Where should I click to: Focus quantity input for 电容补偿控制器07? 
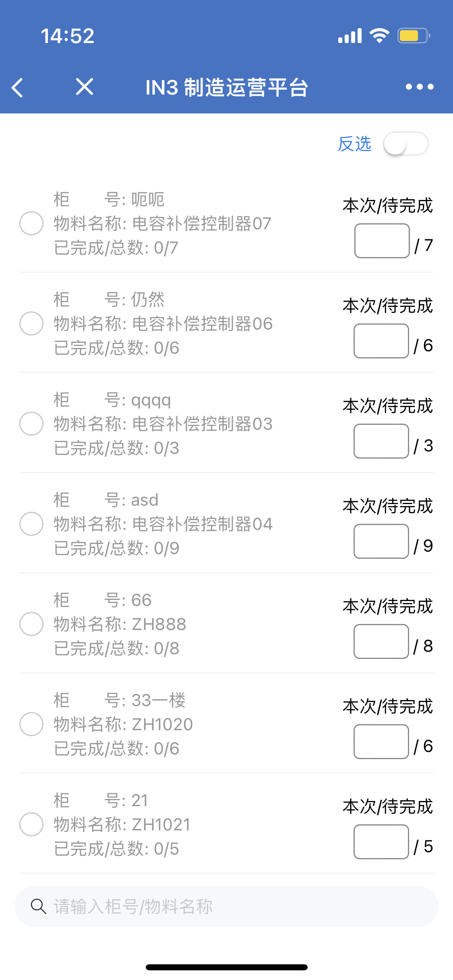[382, 241]
